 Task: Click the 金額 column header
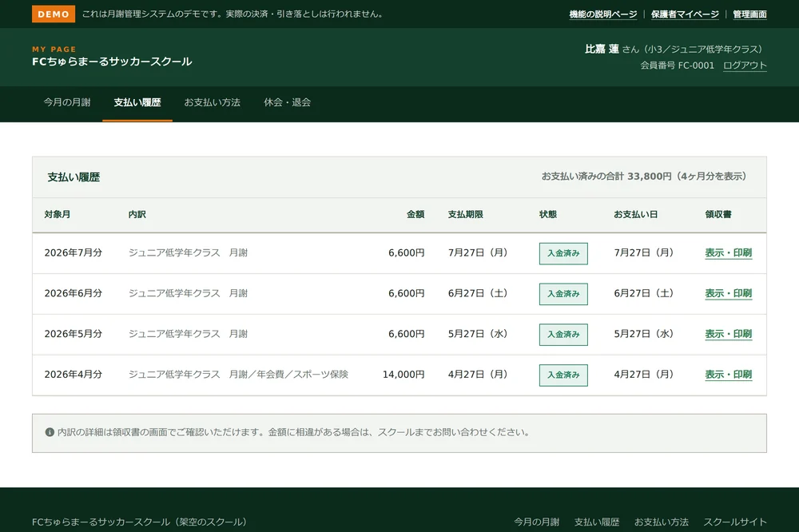tap(415, 215)
